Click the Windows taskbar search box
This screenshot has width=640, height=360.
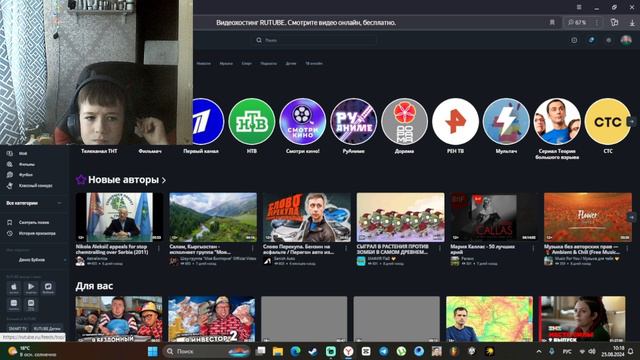tap(207, 351)
